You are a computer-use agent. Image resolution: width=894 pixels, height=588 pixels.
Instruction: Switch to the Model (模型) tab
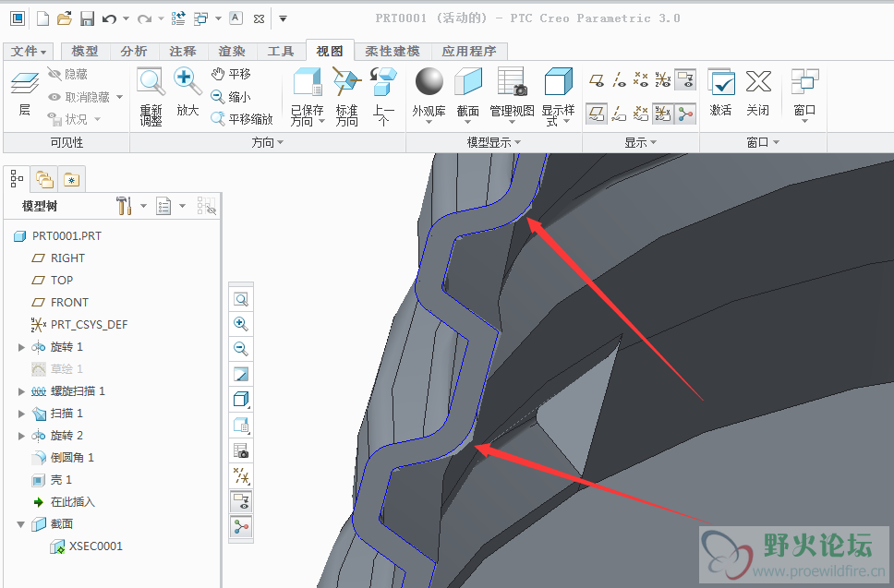point(85,52)
